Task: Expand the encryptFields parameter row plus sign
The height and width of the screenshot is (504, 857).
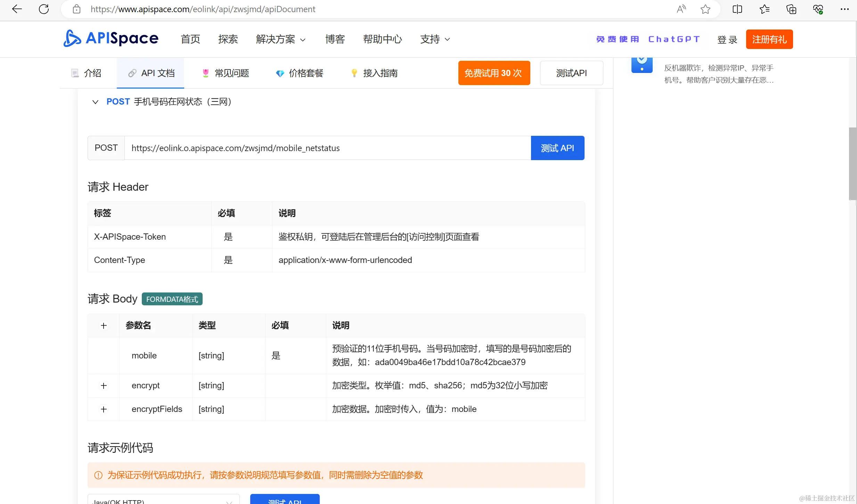Action: coord(104,409)
